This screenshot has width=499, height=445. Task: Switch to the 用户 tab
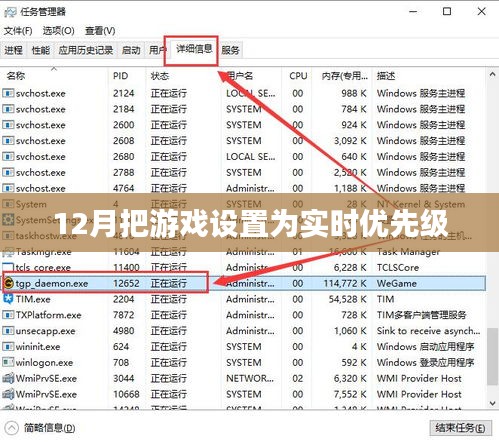(156, 50)
